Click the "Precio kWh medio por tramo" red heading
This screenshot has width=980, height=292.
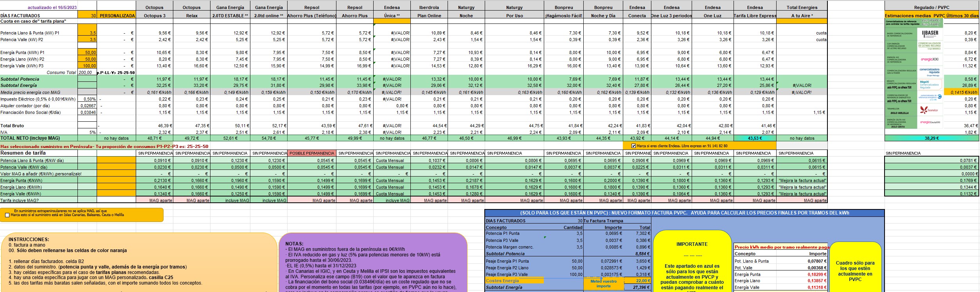coord(780,247)
